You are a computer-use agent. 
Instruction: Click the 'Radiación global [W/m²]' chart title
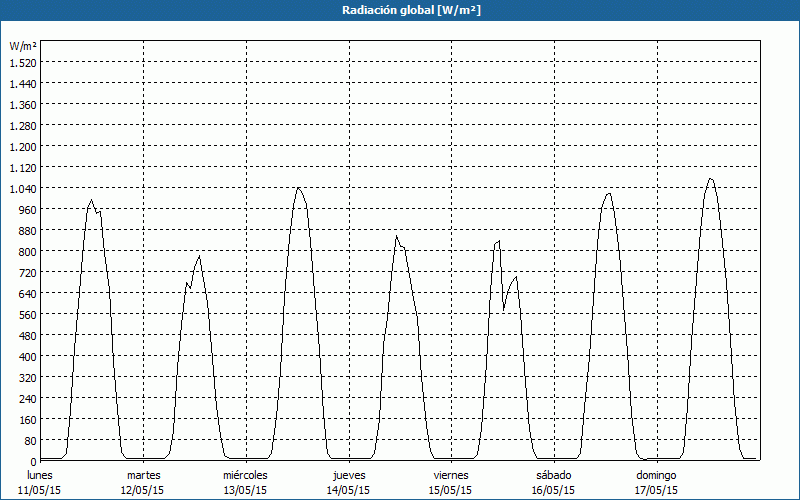400,10
